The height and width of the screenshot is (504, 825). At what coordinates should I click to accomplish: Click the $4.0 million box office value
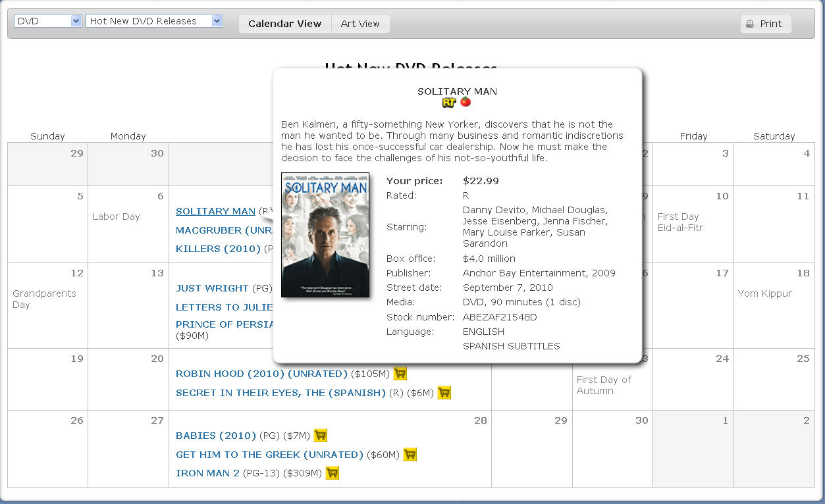coord(489,259)
